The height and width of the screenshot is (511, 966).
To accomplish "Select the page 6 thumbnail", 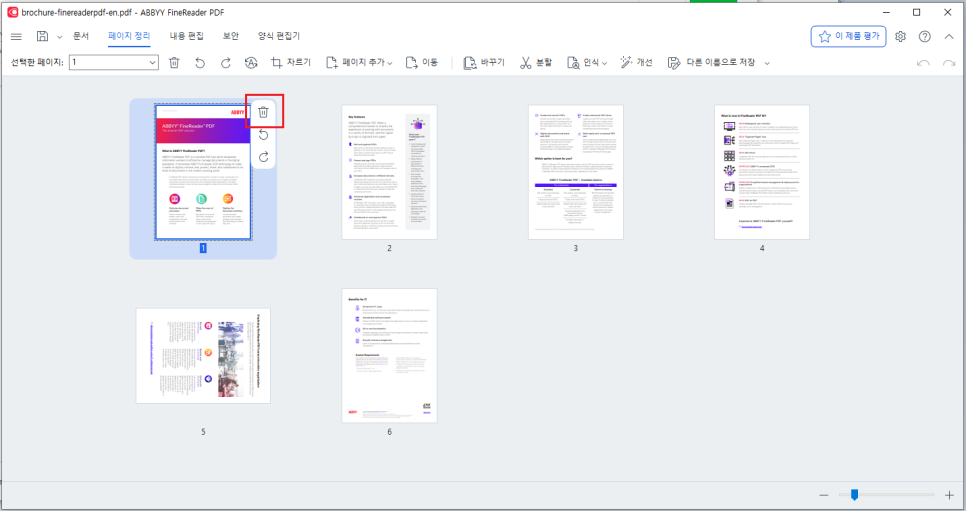I will pos(389,356).
